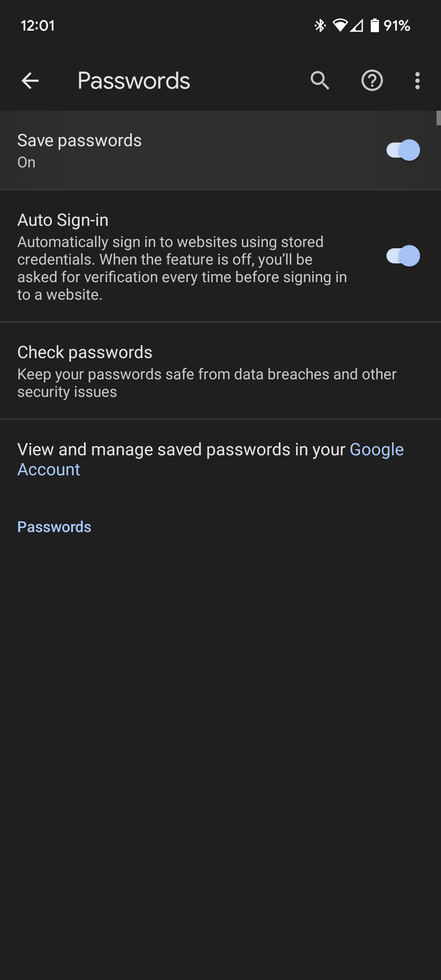Tap the back arrow icon
This screenshot has height=980, width=441.
pos(30,80)
